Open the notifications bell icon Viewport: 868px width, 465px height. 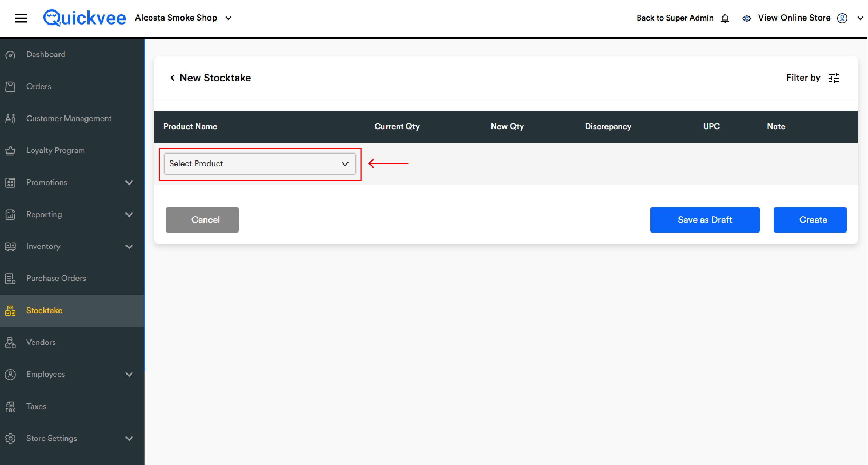click(725, 18)
